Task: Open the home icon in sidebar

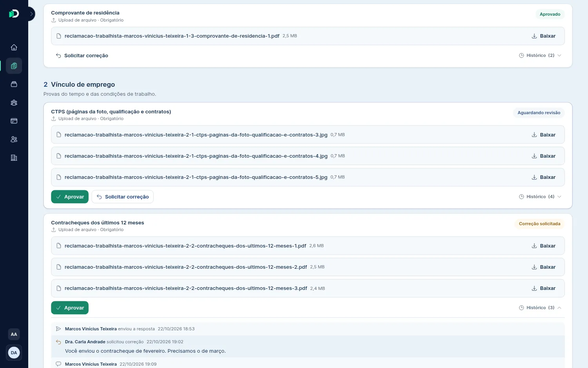Action: point(14,47)
